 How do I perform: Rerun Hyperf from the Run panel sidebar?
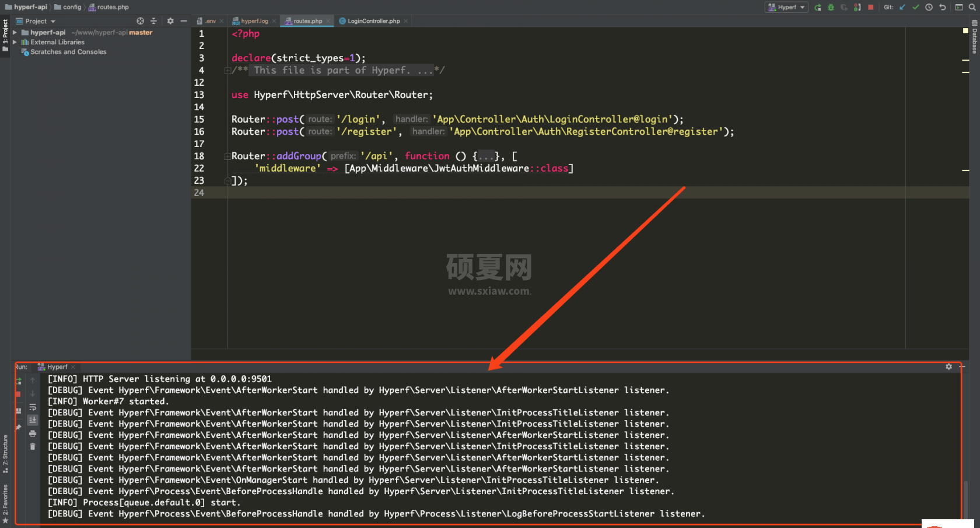point(19,380)
